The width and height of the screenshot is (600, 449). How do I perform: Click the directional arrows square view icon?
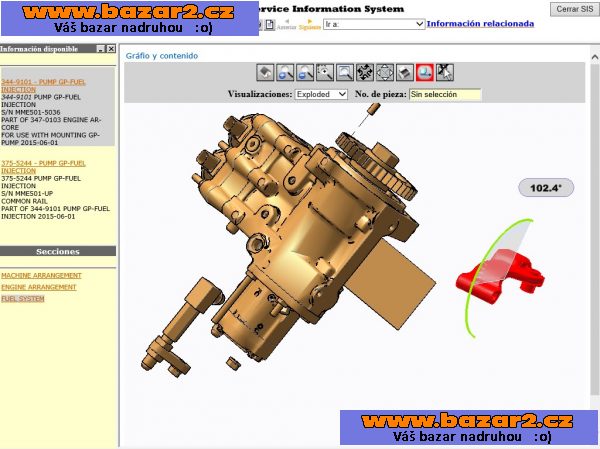(x=385, y=72)
